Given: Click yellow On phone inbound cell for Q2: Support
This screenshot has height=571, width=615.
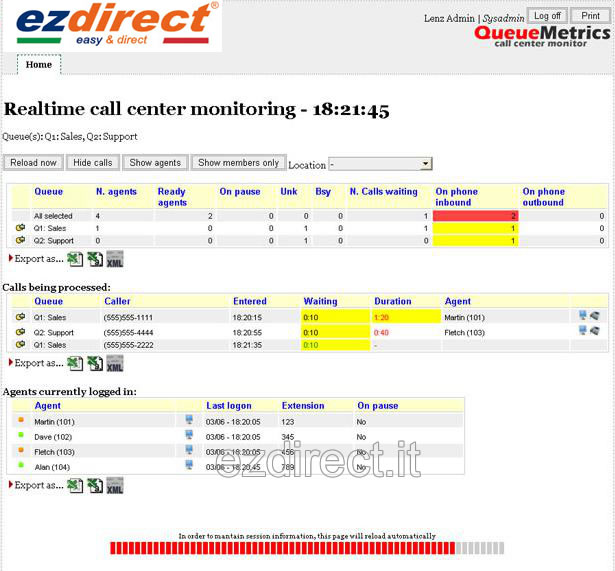Looking at the screenshot, I should pyautogui.click(x=475, y=241).
